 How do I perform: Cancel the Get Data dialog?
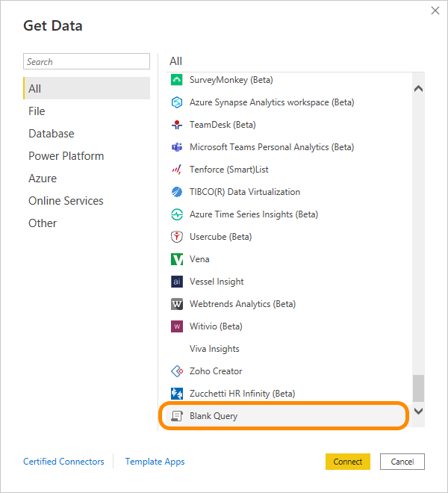[x=402, y=462]
